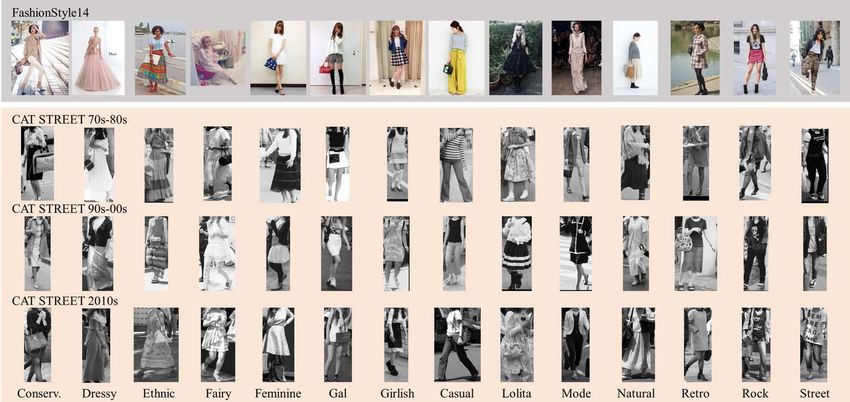Viewport: 850px width, 402px height.
Task: Select the 2010s Fairy thumbnail
Action: 218,345
